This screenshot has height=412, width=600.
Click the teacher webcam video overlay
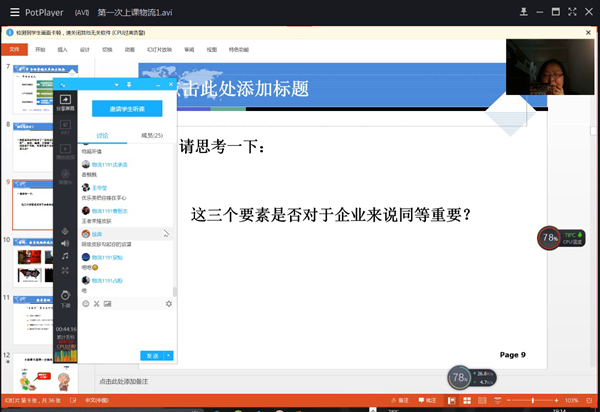click(550, 67)
